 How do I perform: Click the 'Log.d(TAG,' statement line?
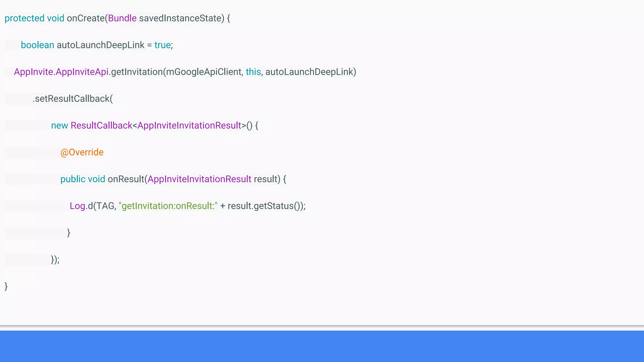coord(188,206)
